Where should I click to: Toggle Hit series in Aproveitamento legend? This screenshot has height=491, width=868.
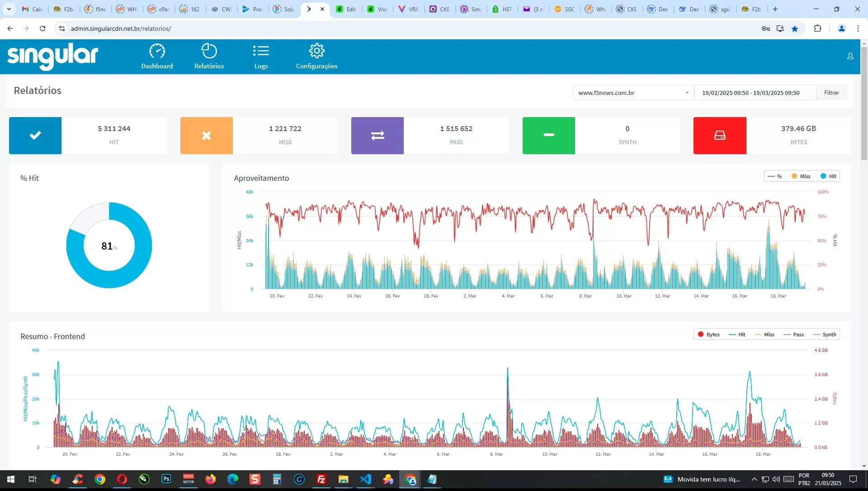(829, 176)
